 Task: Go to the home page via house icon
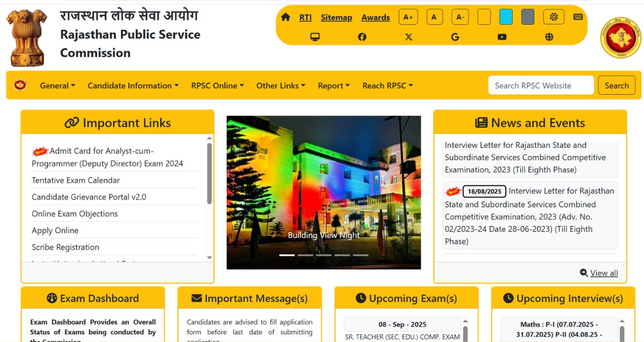coord(286,17)
